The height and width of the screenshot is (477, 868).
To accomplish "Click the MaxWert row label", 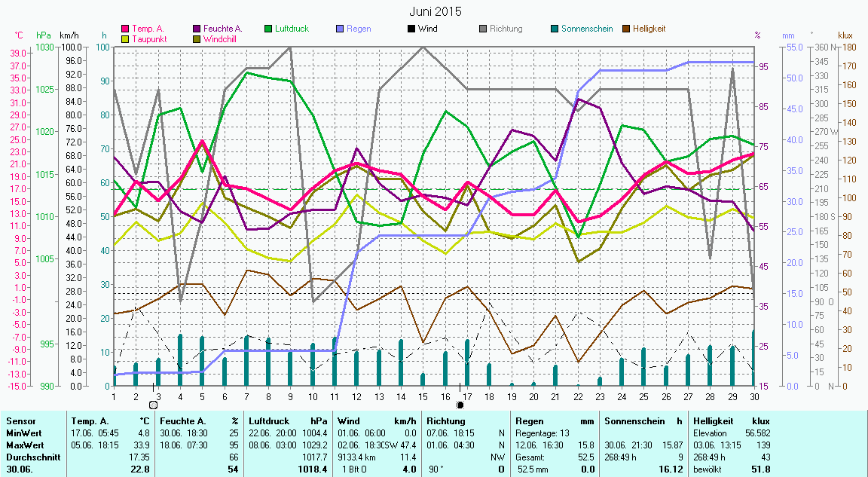I will point(23,445).
